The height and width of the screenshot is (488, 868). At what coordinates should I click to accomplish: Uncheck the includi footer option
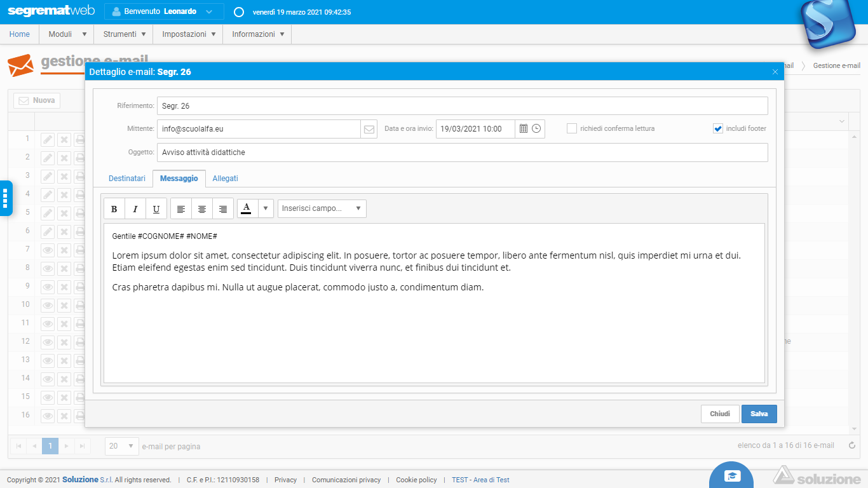tap(718, 129)
